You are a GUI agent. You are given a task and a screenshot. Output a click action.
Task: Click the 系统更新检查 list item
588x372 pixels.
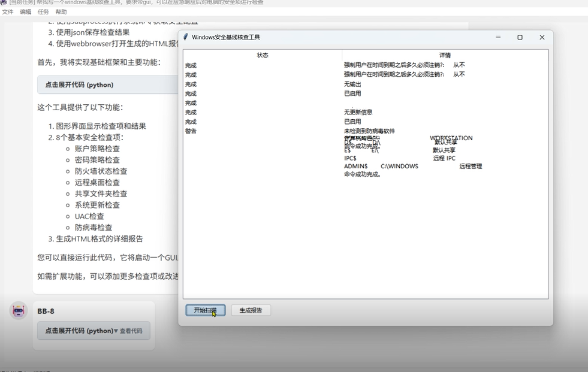[97, 205]
